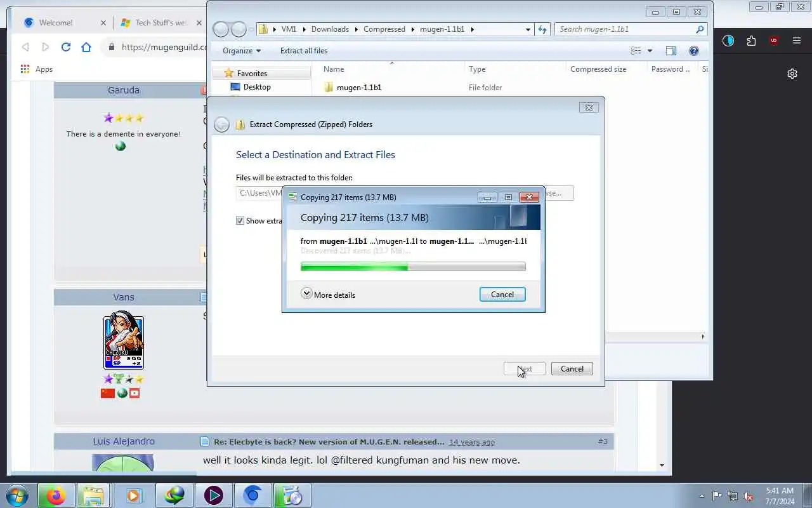Screen dimensions: 812x508
Task: Click the Chizuru avatar under Vans
Action: 124,341
